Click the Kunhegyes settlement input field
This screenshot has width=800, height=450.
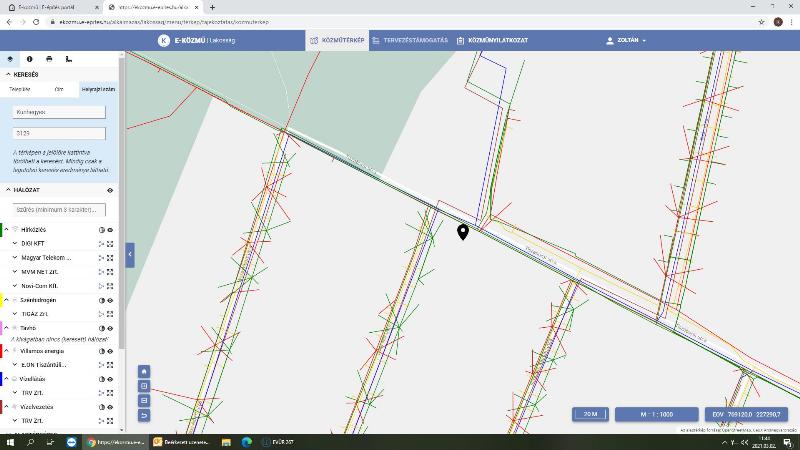(x=59, y=112)
